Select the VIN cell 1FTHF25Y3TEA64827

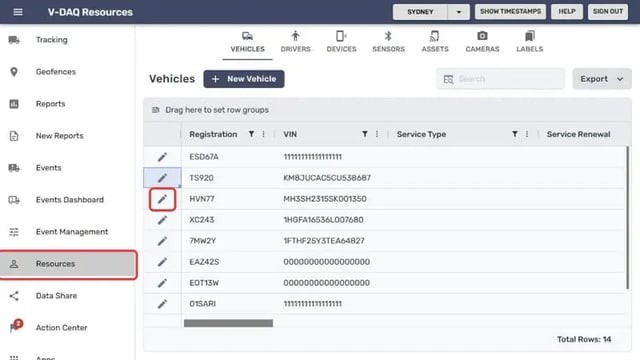tap(324, 241)
